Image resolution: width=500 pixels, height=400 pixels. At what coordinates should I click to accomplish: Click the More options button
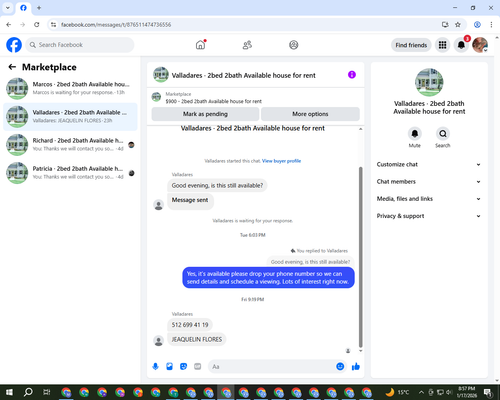point(310,114)
